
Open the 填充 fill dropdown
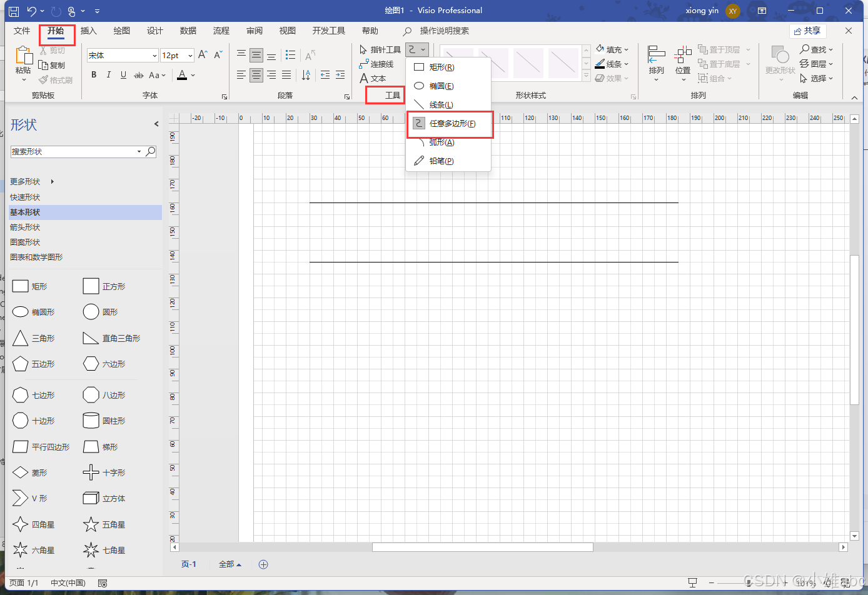(612, 49)
